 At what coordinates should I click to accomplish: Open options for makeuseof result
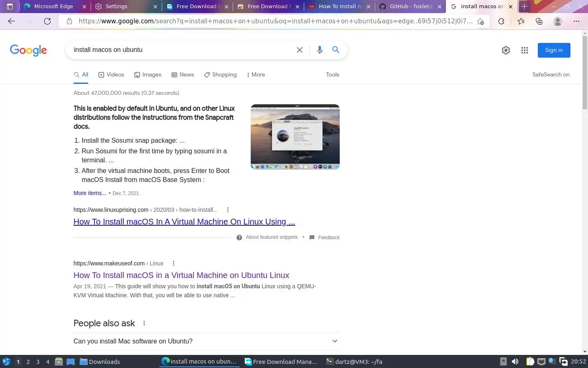pos(174,263)
